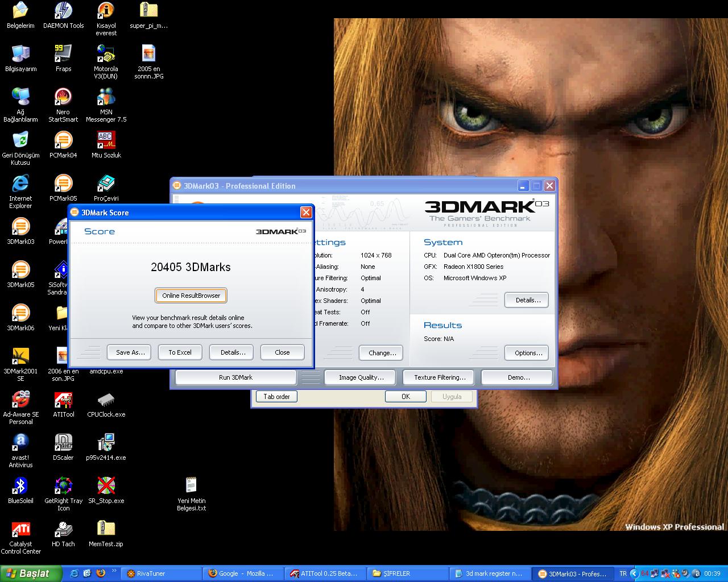Launch the Nero StartSmart icon
Screen dimensions: 728x582
pos(63,105)
